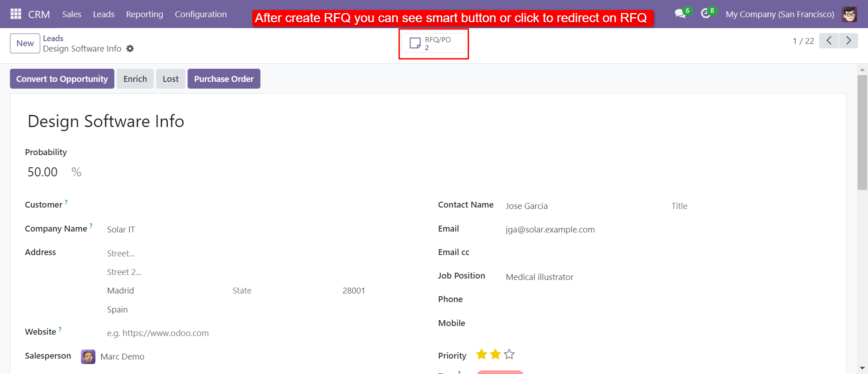Open the apps grid menu icon
The image size is (868, 374).
point(16,14)
